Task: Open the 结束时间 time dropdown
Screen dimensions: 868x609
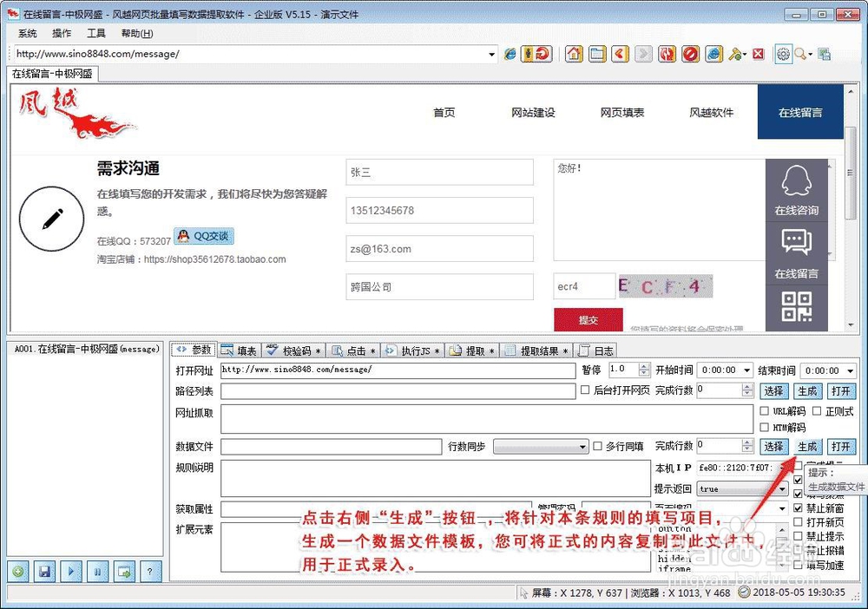Action: click(851, 370)
